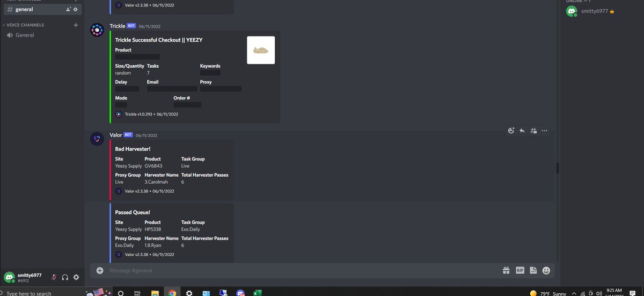Click the Trickle bot avatar
Viewport: 644px width, 296px height.
click(x=97, y=31)
